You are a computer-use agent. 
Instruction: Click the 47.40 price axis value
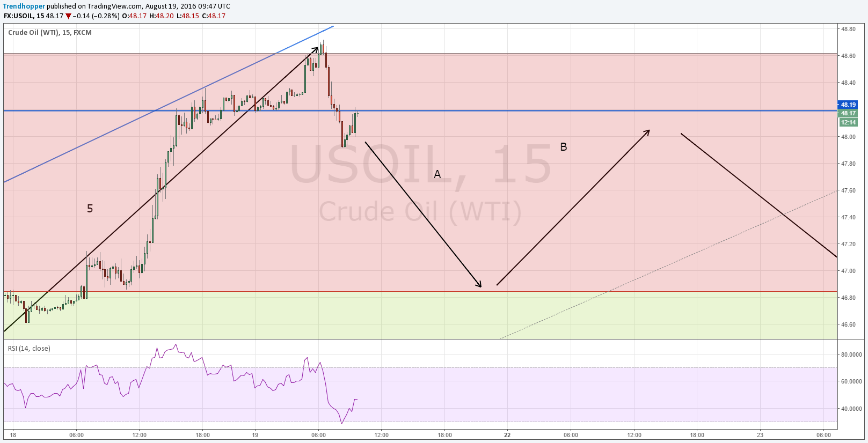click(x=848, y=217)
